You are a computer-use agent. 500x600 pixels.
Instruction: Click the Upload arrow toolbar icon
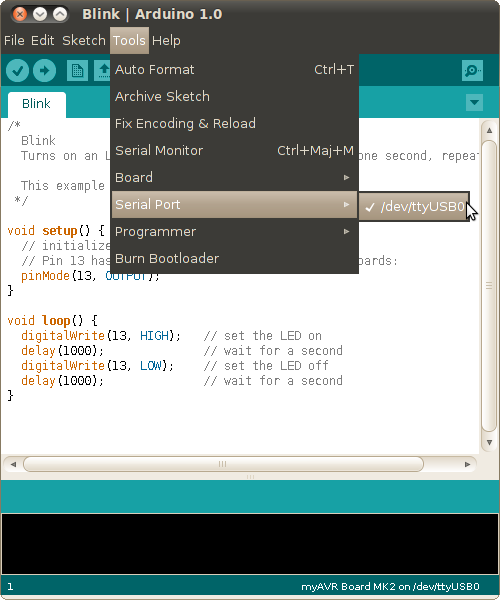[44, 70]
